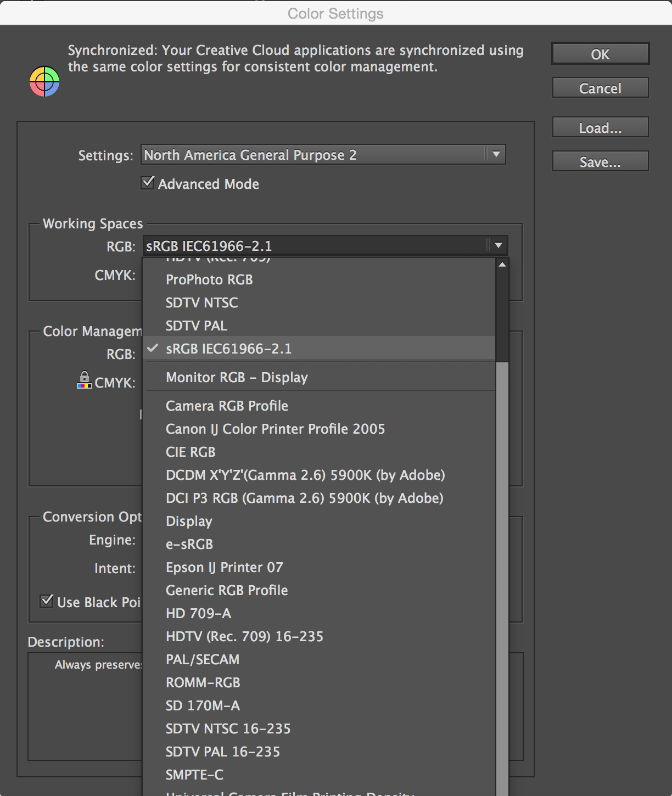The image size is (672, 796).
Task: Select SDTV NTSC profile
Action: coord(201,302)
